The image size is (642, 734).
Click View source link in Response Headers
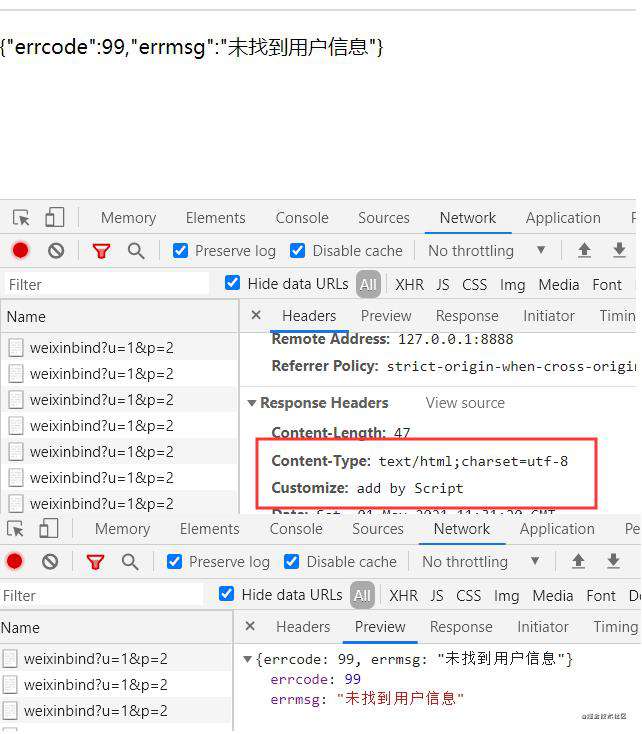click(x=465, y=403)
